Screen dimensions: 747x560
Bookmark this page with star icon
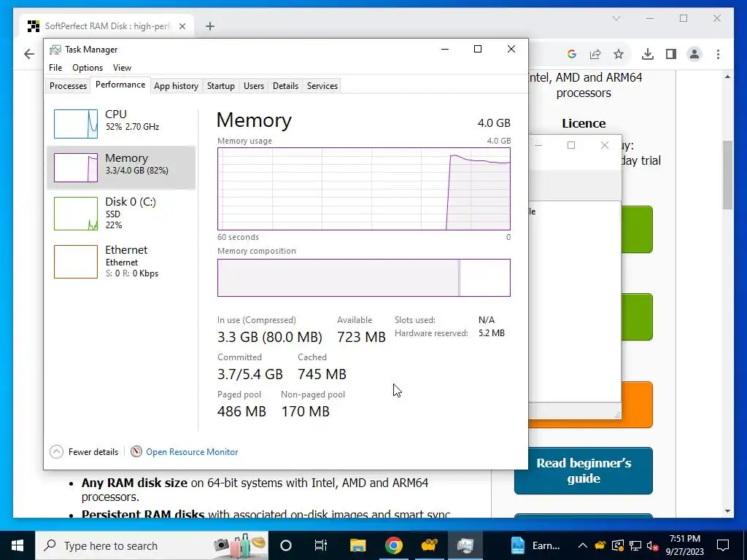point(619,54)
